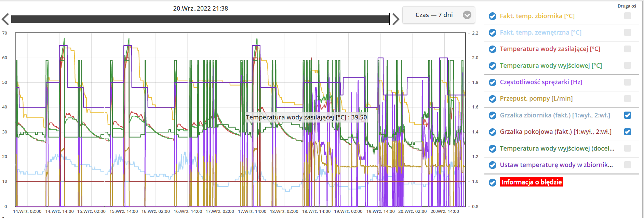Enable second axis for Fakt. temp. zewnętrzna

tap(628, 32)
